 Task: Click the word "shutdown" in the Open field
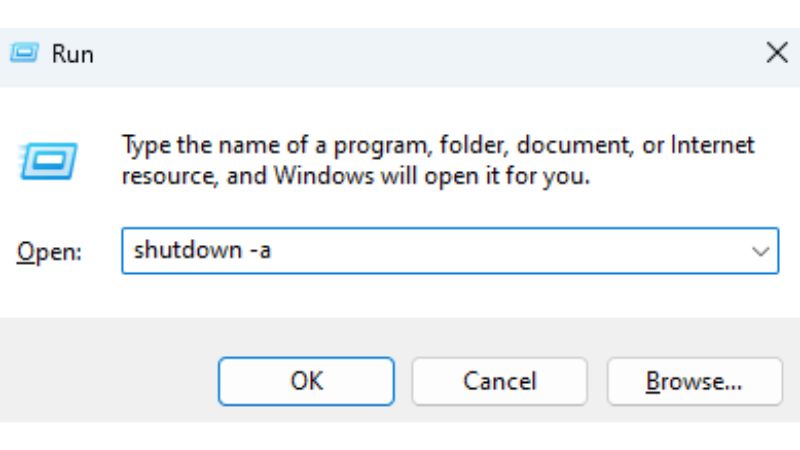click(x=181, y=252)
